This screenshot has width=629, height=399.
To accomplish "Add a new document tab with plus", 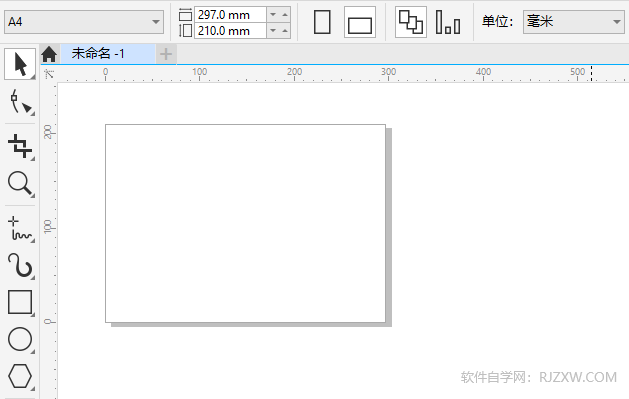I will (x=166, y=54).
